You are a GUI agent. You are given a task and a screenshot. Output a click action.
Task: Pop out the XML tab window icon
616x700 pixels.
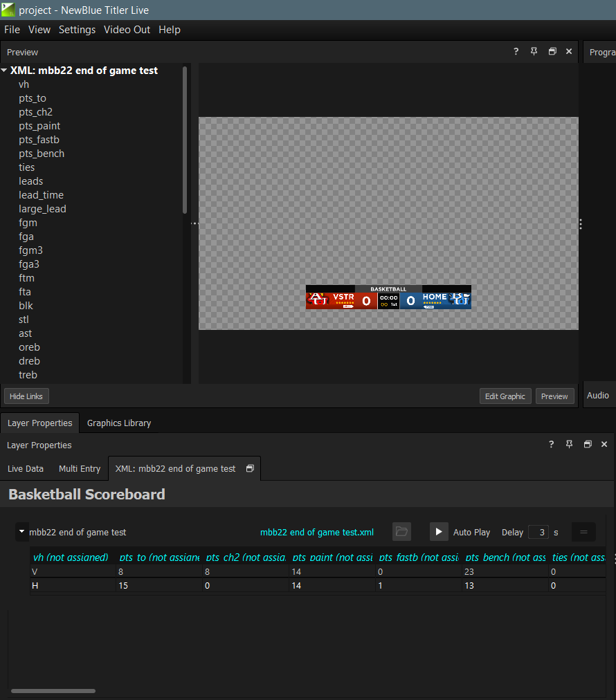[250, 468]
